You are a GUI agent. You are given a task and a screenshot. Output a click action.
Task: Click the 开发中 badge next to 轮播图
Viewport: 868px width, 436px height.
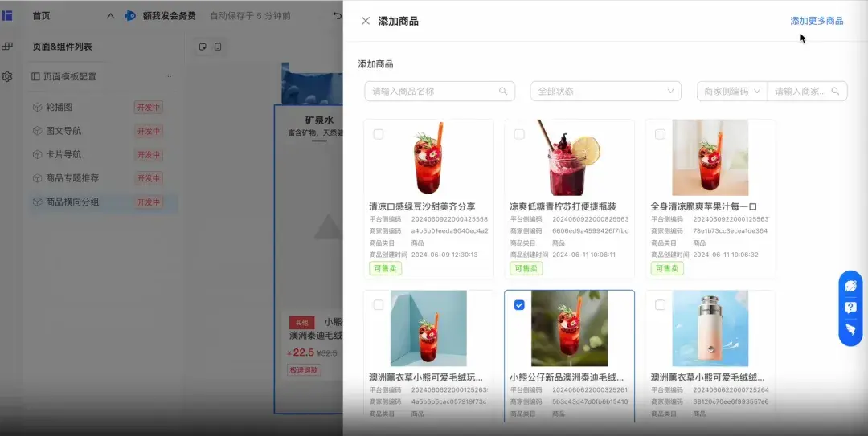149,108
